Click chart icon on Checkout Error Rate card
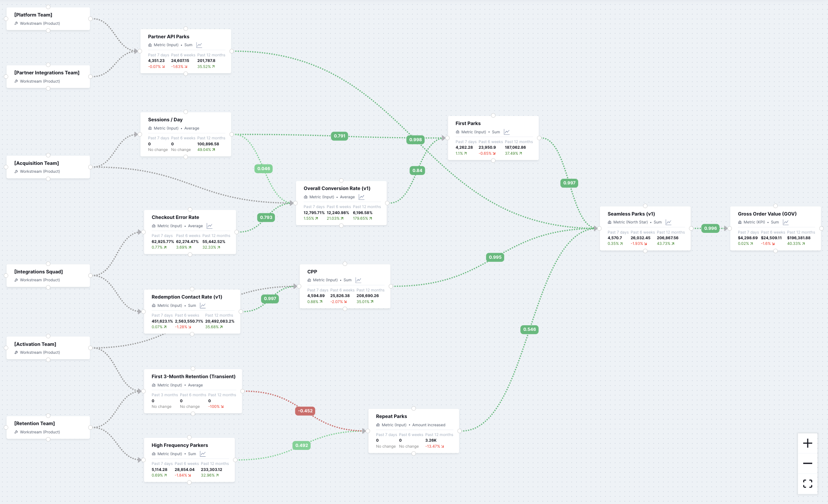This screenshot has height=504, width=828. click(209, 226)
